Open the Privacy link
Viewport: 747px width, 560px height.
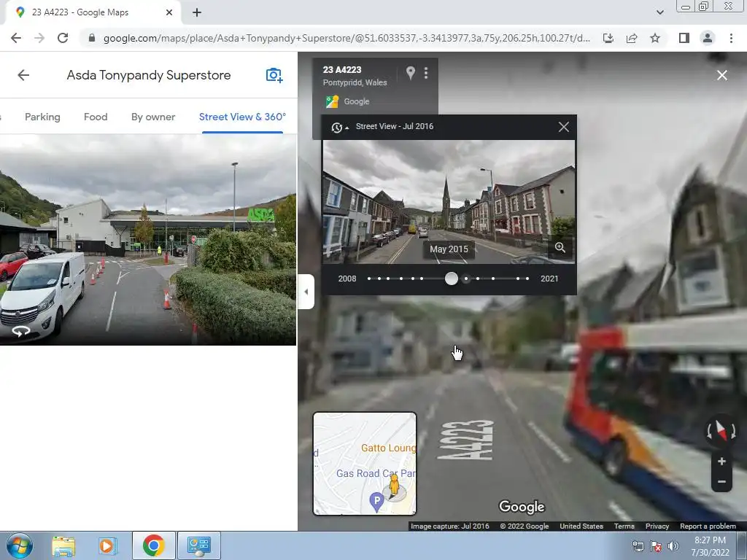657,526
